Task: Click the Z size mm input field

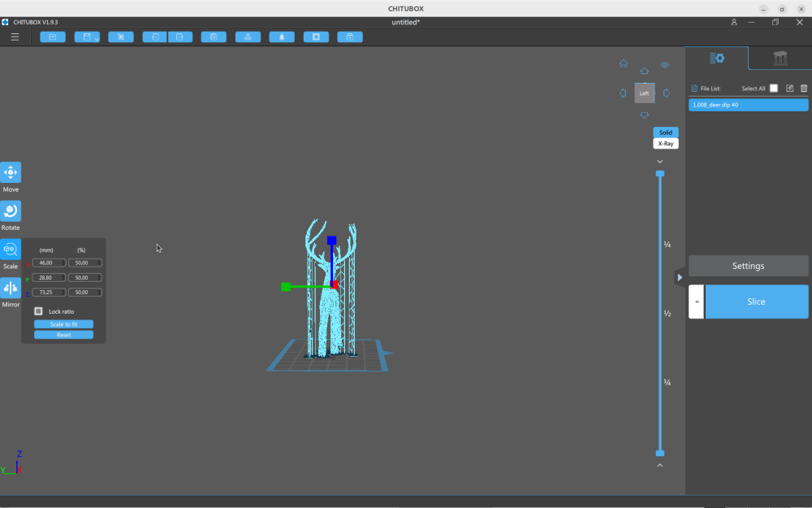Action: (x=50, y=293)
